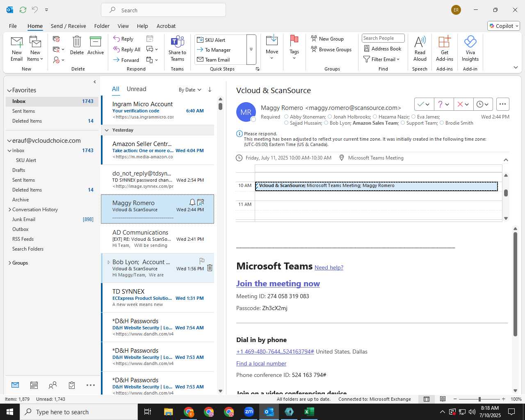Viewport: 525px width, 420px height.
Task: Forward the selected message
Action: 126,60
